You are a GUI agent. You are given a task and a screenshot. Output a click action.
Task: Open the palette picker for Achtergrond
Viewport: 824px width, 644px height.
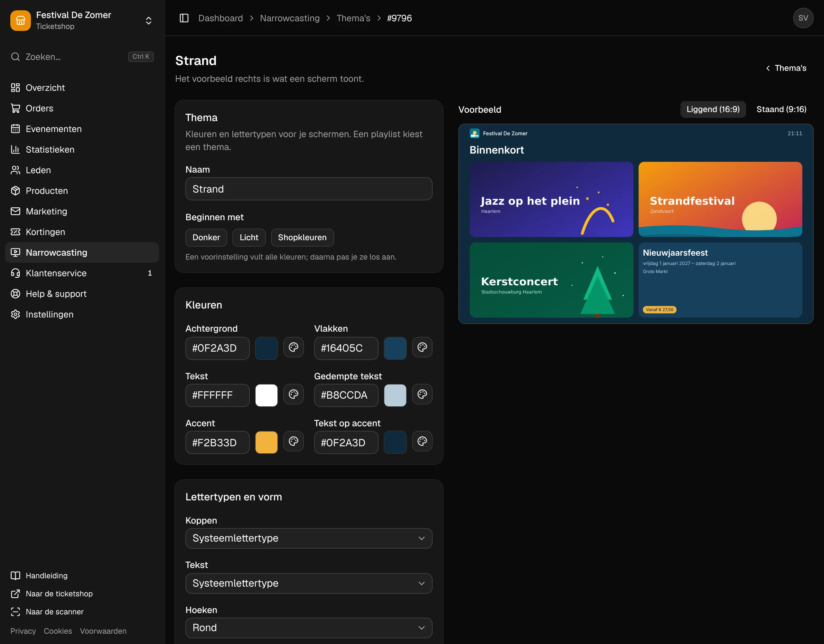(x=294, y=347)
